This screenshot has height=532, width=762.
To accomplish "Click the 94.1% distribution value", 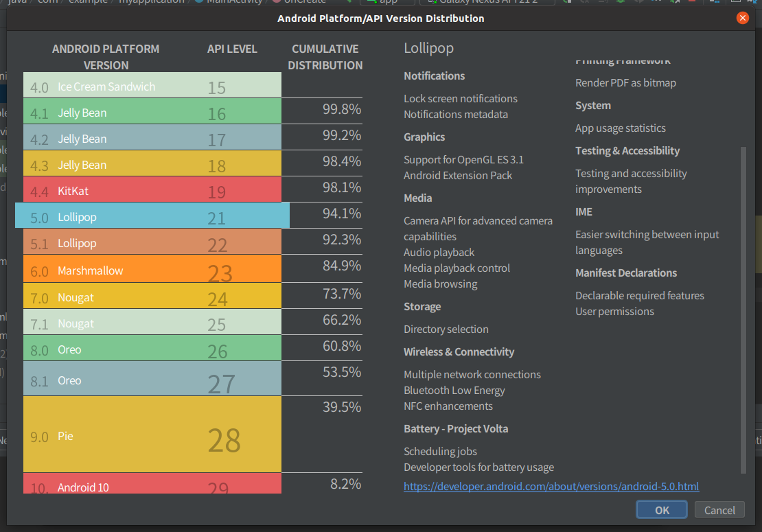I will pos(342,213).
